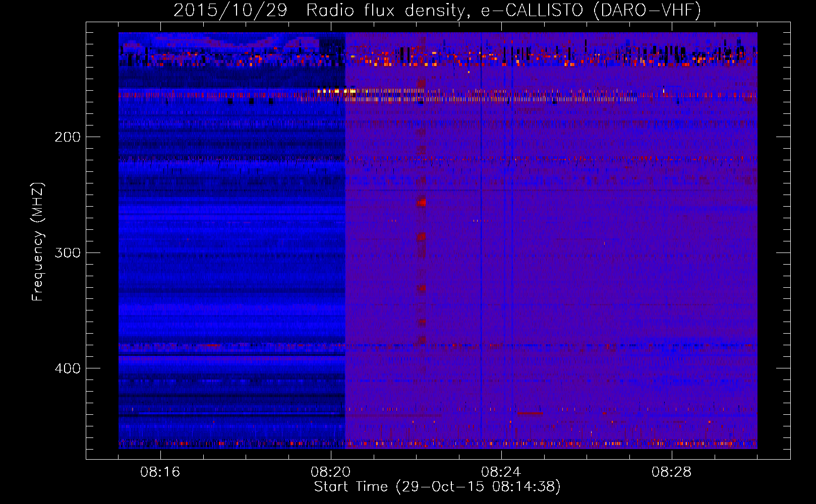This screenshot has width=816, height=504.
Task: Click the '200' frequency tick label
Action: pyautogui.click(x=68, y=137)
